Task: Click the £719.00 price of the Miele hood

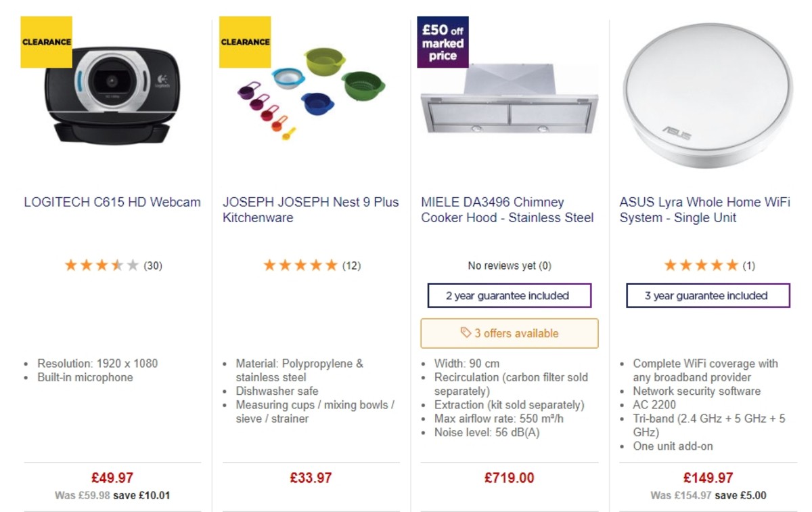Action: pos(510,477)
